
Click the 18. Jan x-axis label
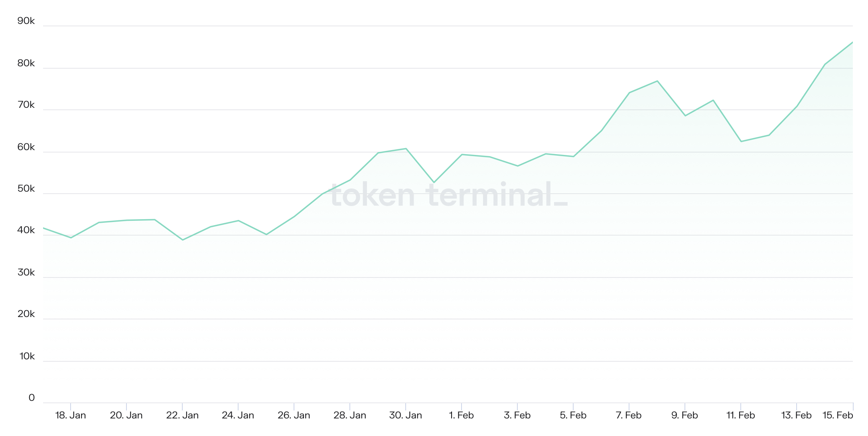tap(71, 415)
